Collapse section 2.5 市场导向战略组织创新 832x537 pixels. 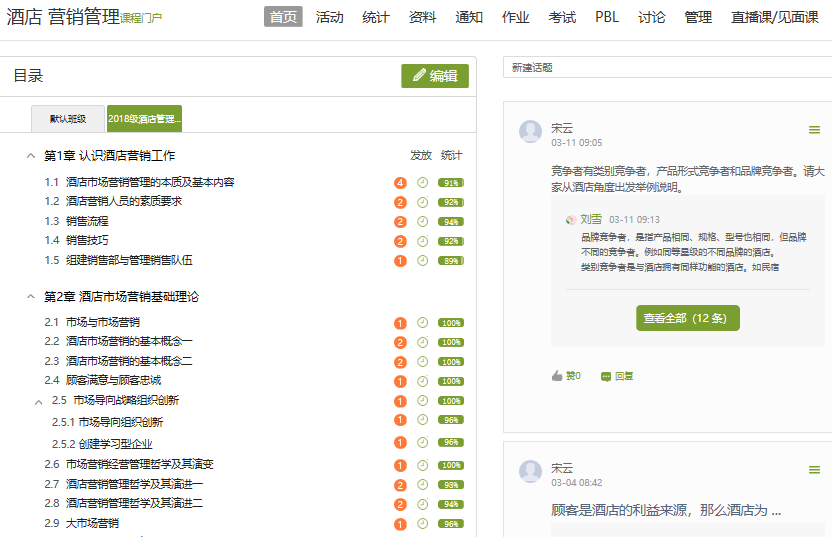[x=39, y=401]
